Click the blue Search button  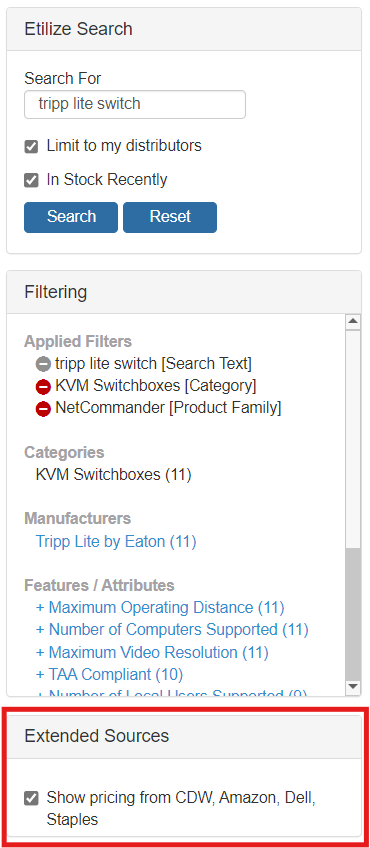(71, 217)
